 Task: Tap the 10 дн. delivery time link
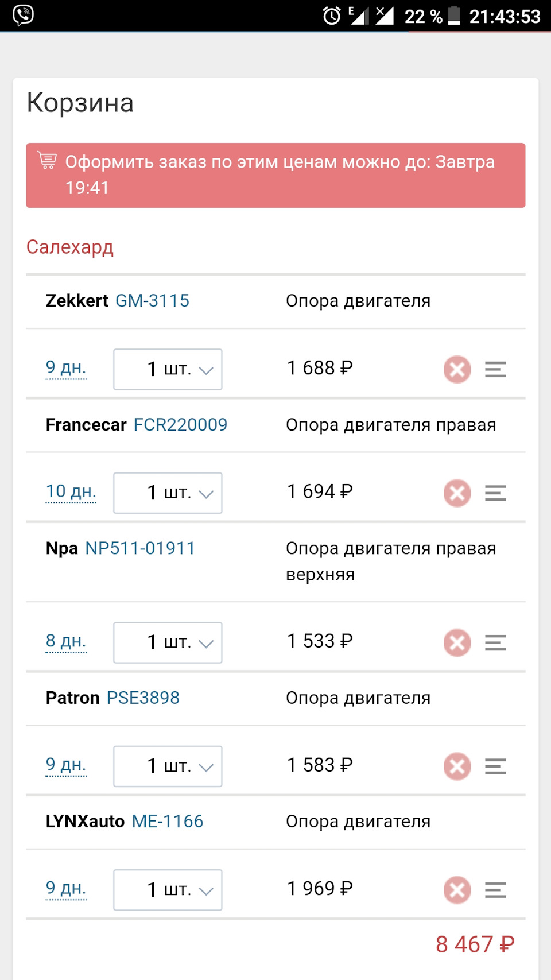point(71,491)
